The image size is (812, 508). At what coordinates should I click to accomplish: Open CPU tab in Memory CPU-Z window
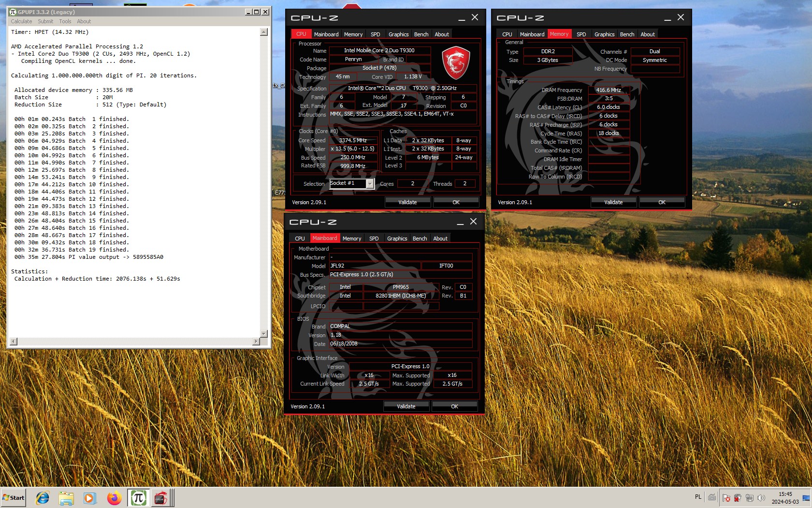pyautogui.click(x=507, y=34)
